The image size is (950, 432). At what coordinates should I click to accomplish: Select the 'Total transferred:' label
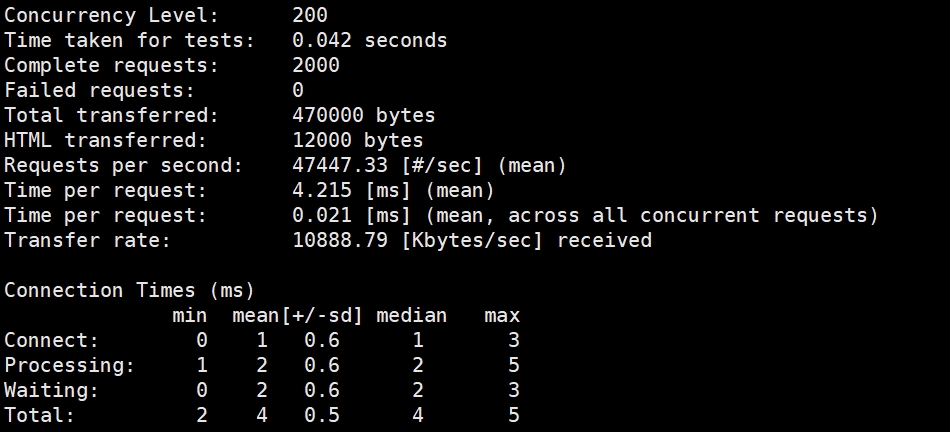click(111, 115)
